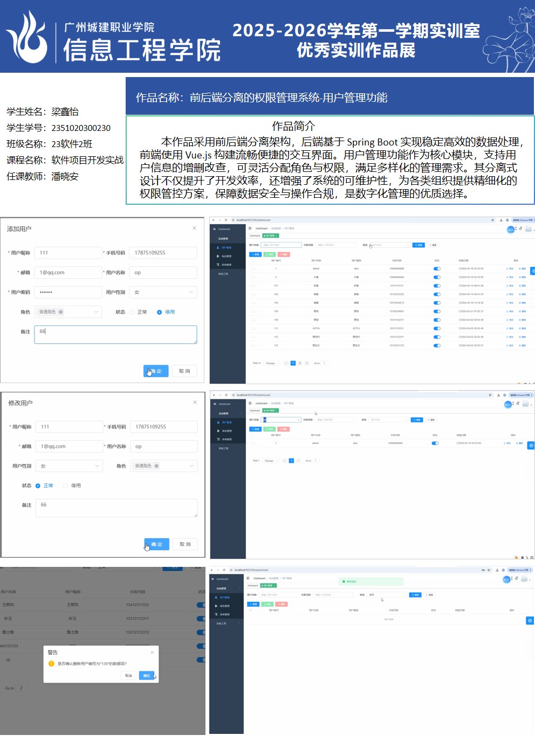Click resize handle of 备注 box in 修改用户
Viewport: 535px width, 756px height.
195,515
